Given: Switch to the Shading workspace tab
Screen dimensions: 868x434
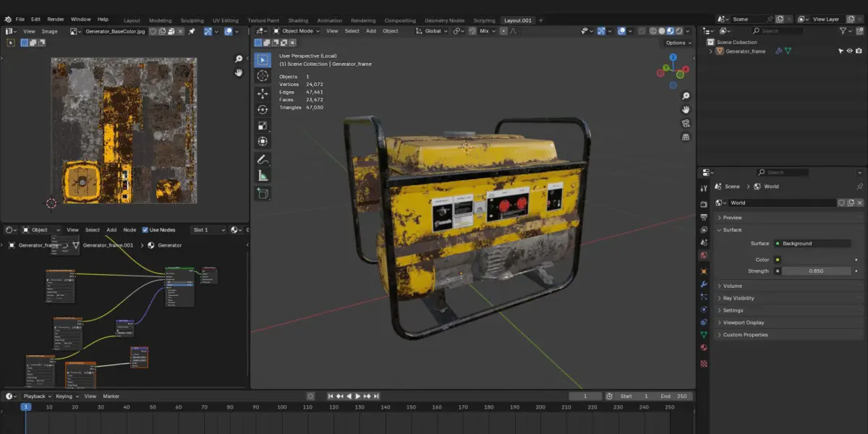Looking at the screenshot, I should tap(297, 20).
